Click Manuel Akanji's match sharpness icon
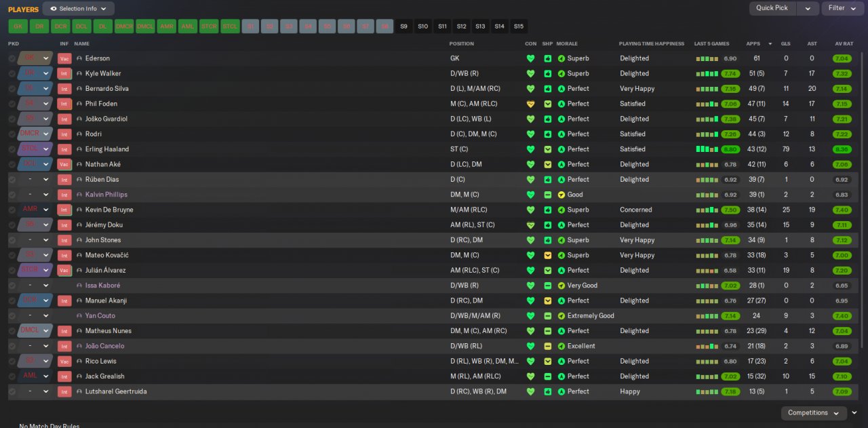868x428 pixels. point(548,300)
